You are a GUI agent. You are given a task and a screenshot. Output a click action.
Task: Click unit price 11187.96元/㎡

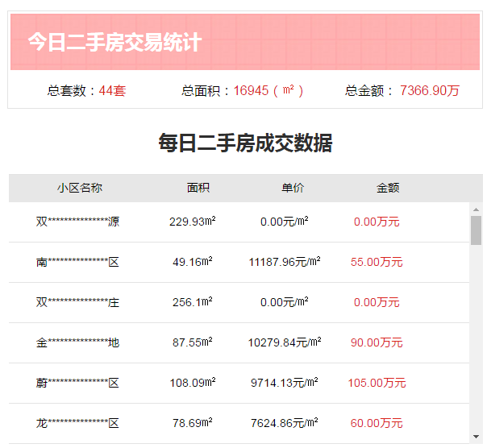284,262
